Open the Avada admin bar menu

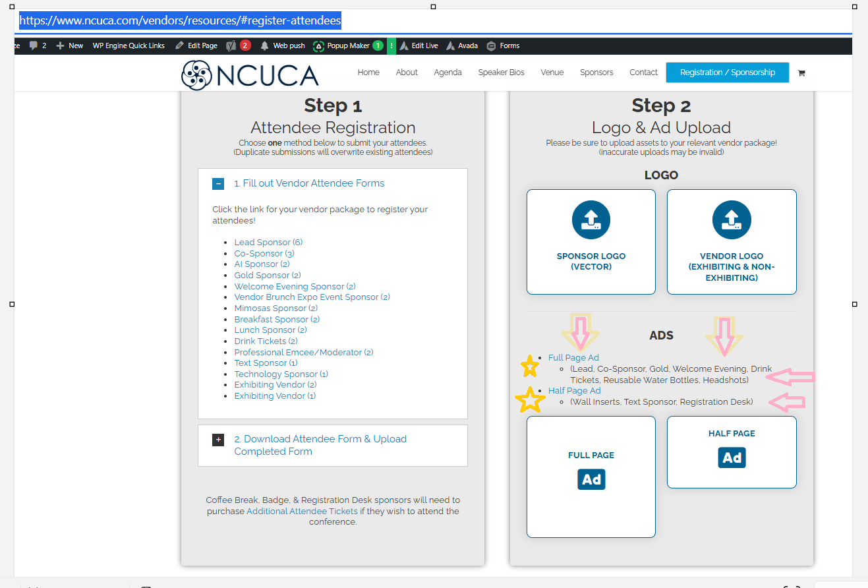(462, 45)
